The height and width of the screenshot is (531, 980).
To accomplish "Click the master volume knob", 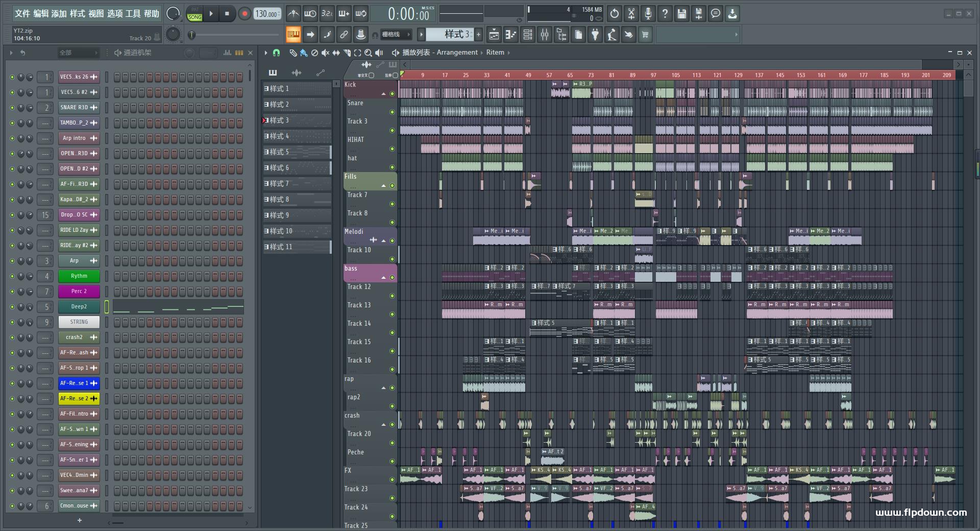I will (x=173, y=14).
